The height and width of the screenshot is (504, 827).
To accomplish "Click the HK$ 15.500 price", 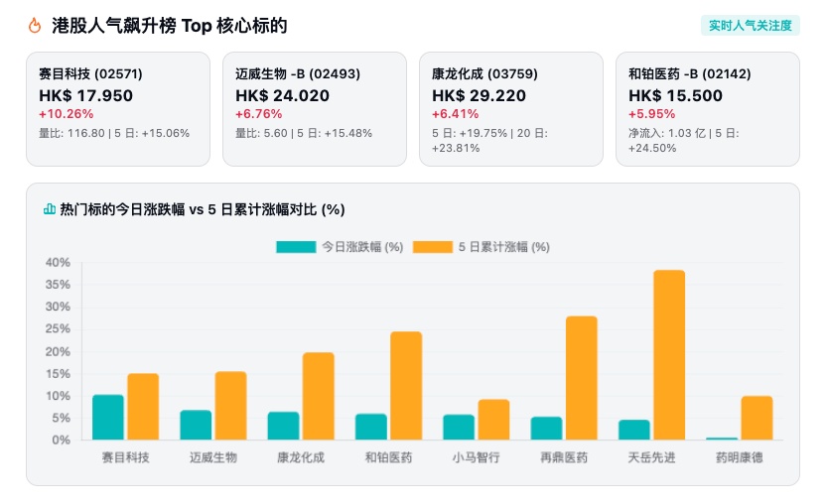I will coord(675,95).
